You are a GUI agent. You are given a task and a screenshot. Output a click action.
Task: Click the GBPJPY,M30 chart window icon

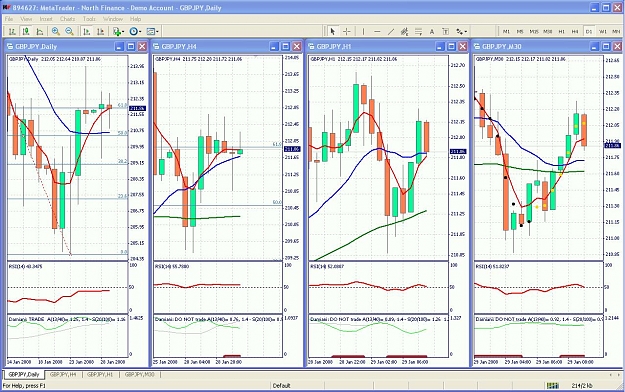(x=477, y=47)
